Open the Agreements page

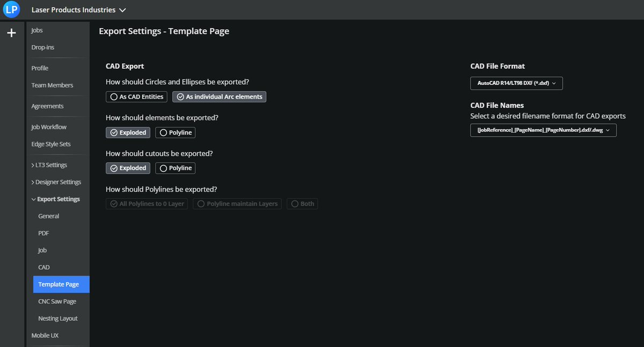(x=47, y=106)
